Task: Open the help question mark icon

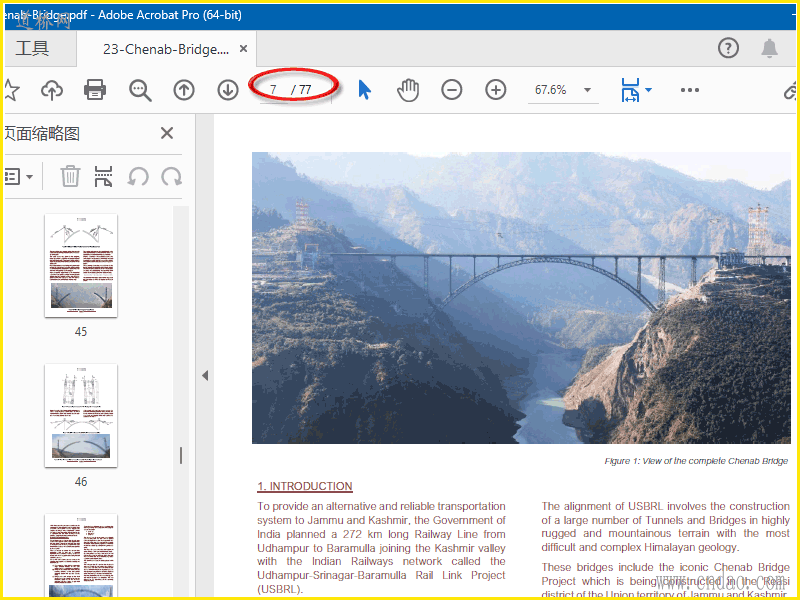Action: [728, 48]
